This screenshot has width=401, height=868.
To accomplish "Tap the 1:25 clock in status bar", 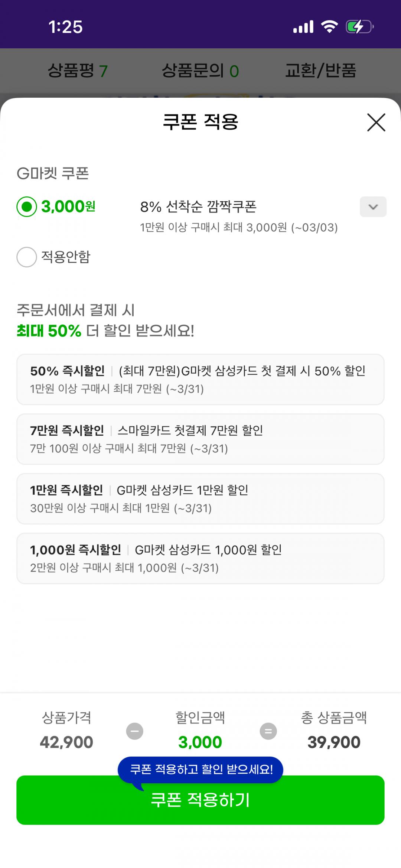I will pos(65,27).
